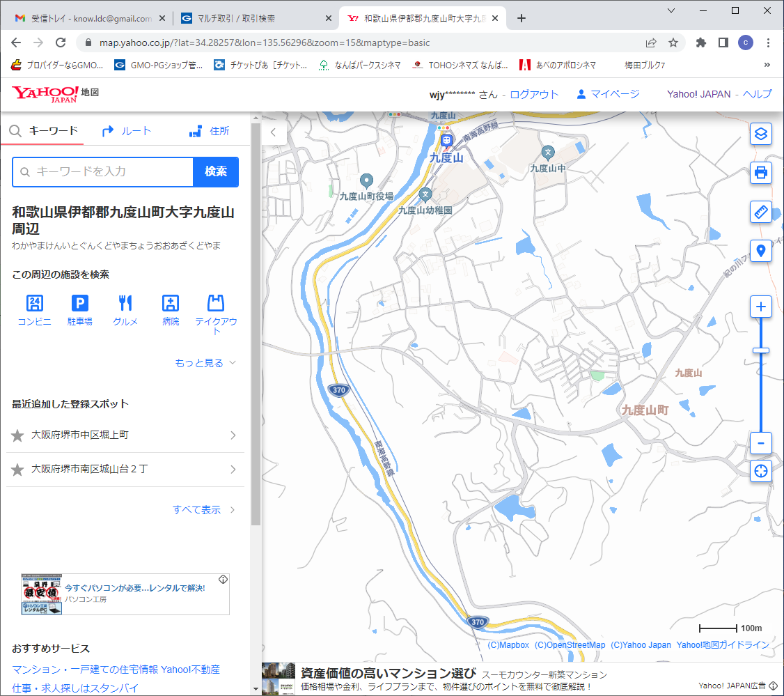784x696 pixels.
Task: Zoom in with the plus button
Action: (761, 307)
